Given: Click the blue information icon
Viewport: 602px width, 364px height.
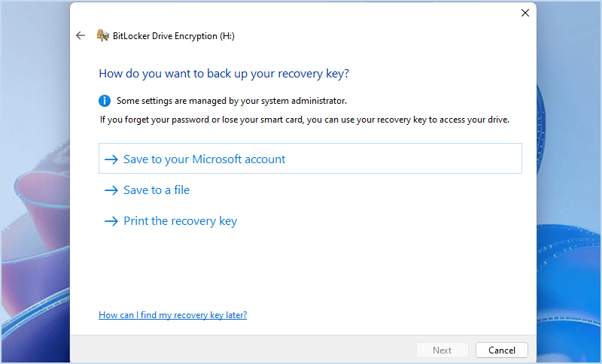Looking at the screenshot, I should pyautogui.click(x=105, y=100).
